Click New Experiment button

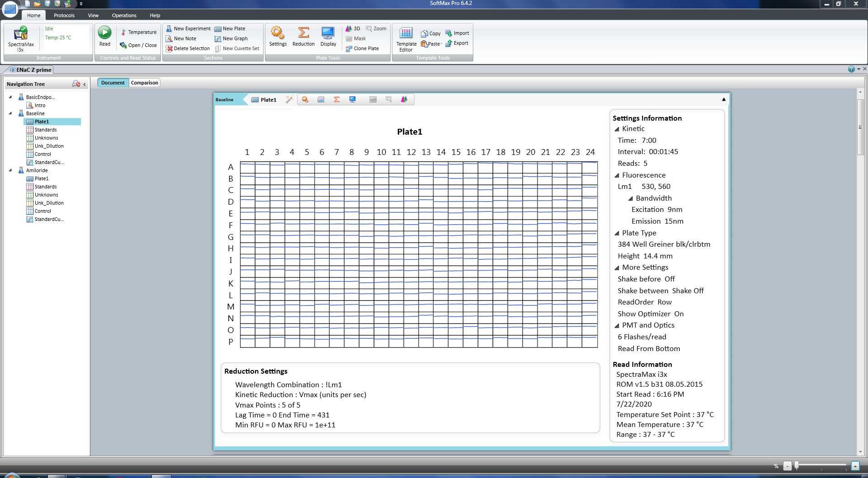[188, 28]
